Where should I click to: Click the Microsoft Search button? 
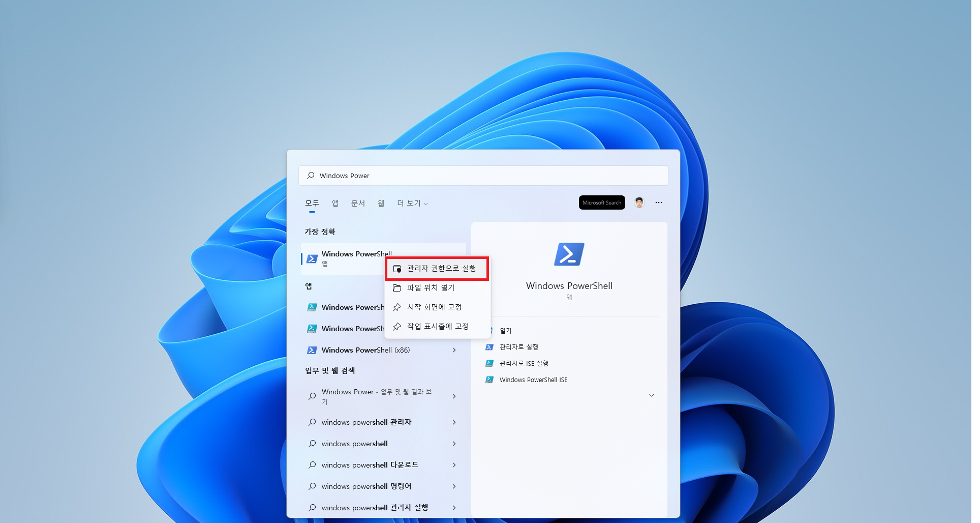click(x=602, y=202)
